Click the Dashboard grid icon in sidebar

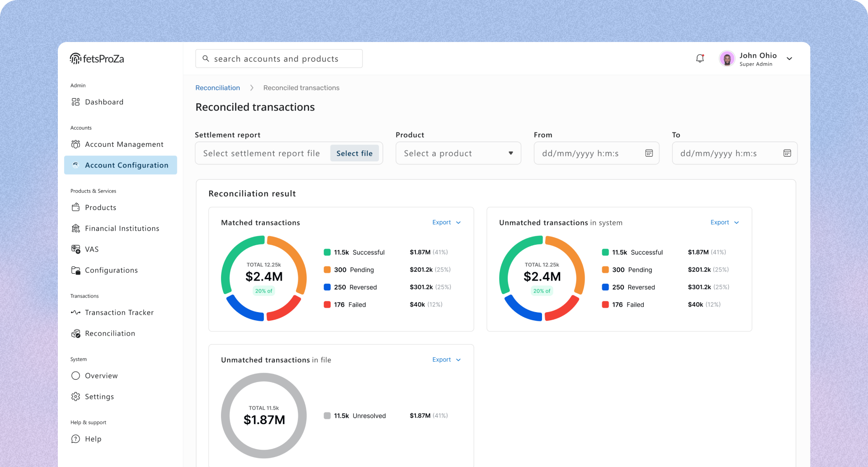tap(75, 102)
